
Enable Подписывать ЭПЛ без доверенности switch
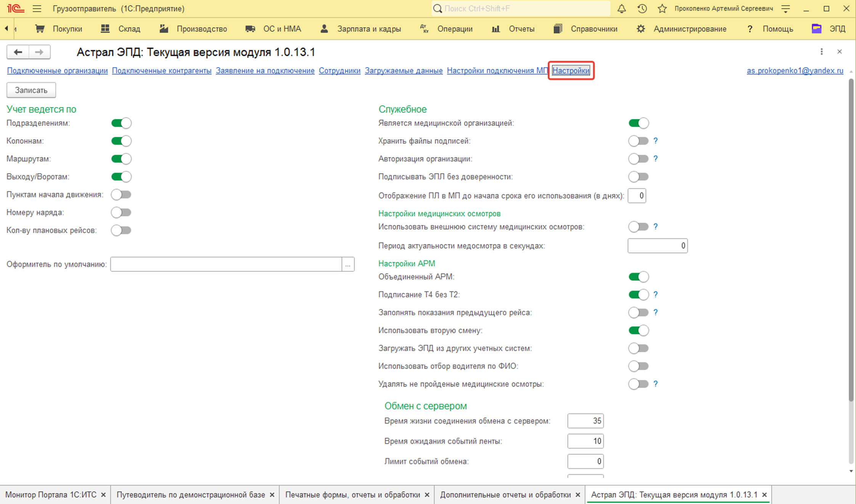pyautogui.click(x=639, y=177)
